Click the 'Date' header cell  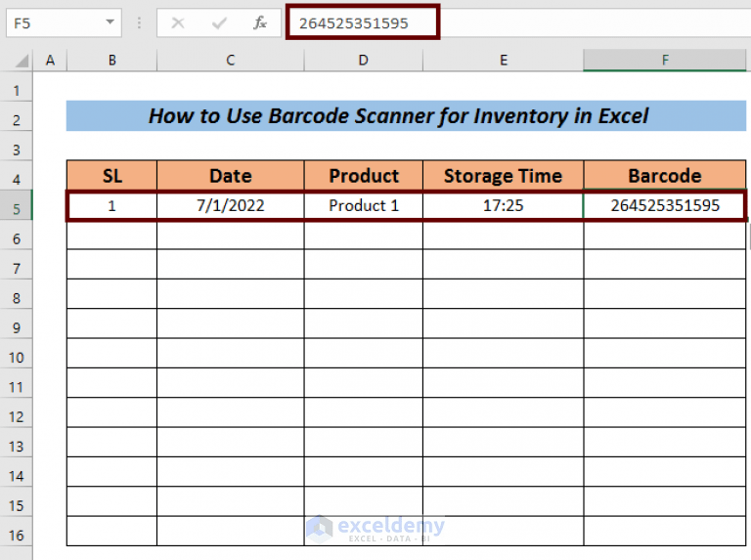(x=231, y=176)
